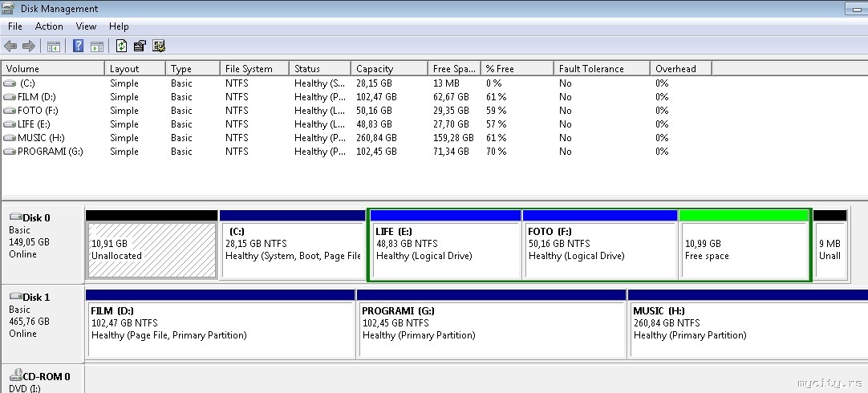The width and height of the screenshot is (868, 393).
Task: Click the Refresh toolbar icon
Action: click(x=122, y=46)
